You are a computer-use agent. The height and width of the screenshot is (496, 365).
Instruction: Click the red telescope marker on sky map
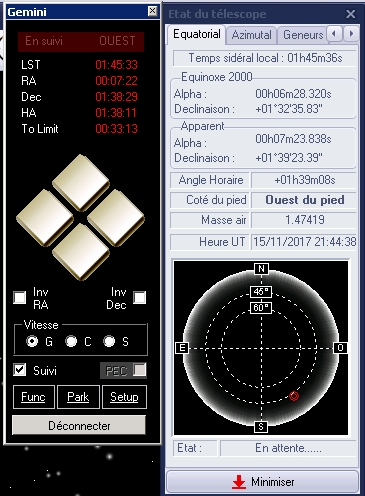pos(294,396)
